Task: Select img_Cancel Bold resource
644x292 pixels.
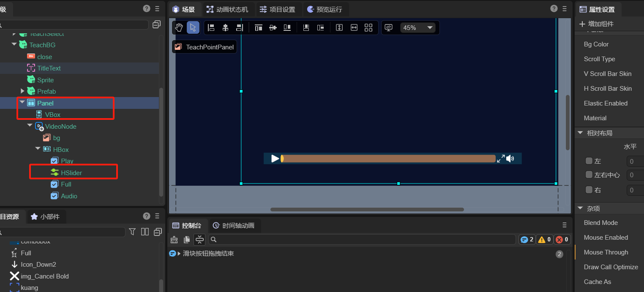Action: 45,276
